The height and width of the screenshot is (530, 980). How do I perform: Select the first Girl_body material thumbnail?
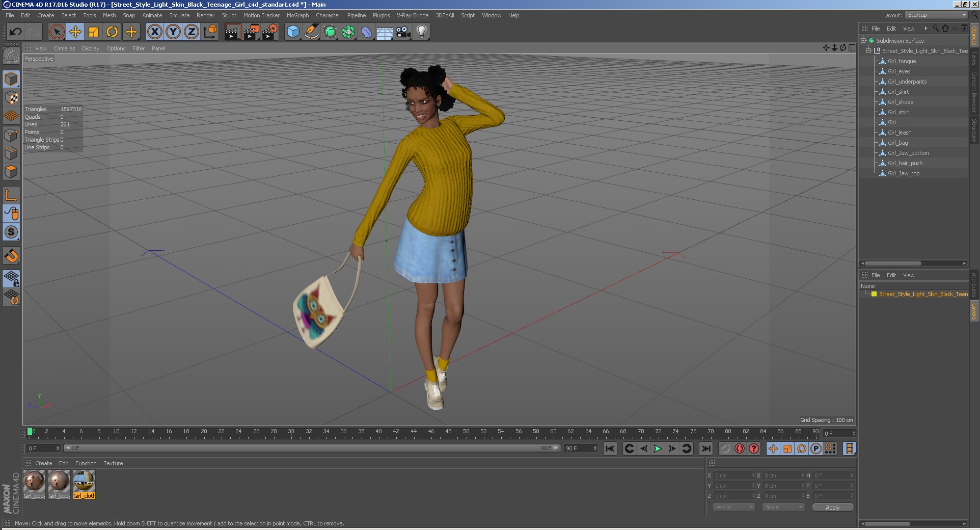[x=34, y=484]
